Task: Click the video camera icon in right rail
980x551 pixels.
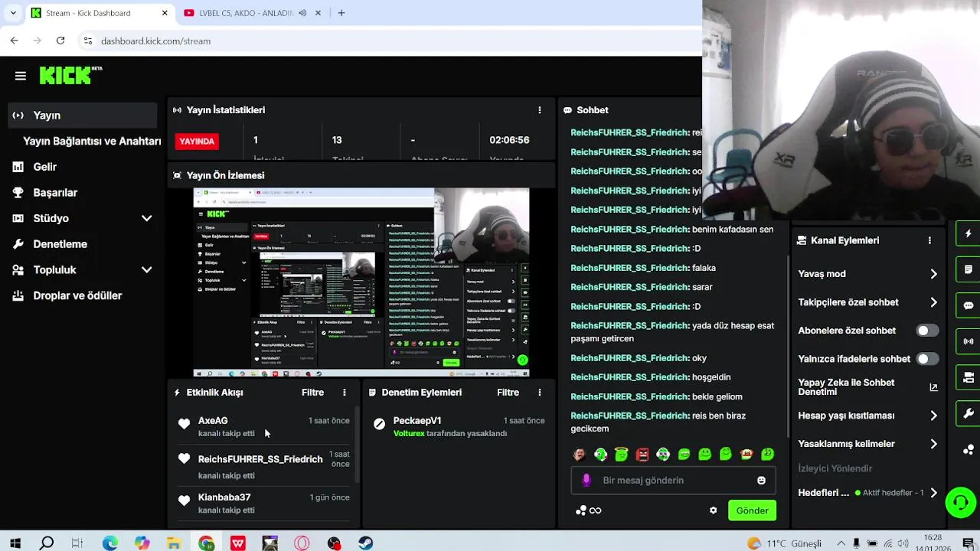Action: click(969, 377)
